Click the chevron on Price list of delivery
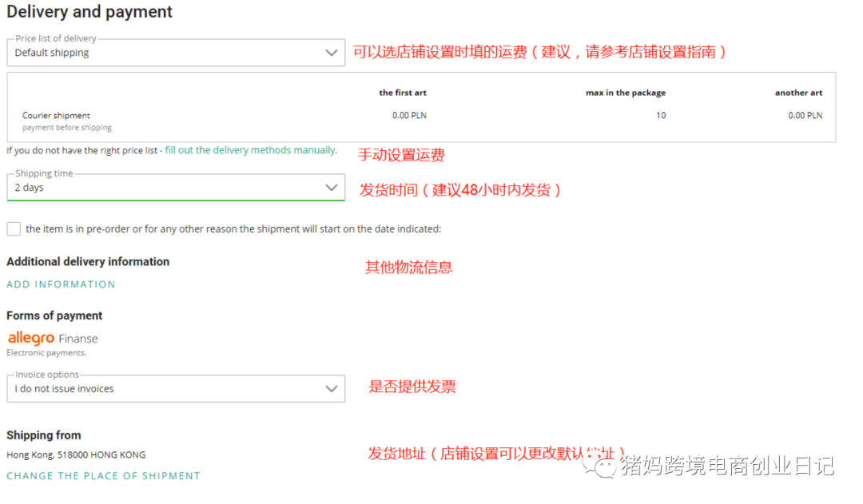 [x=332, y=52]
